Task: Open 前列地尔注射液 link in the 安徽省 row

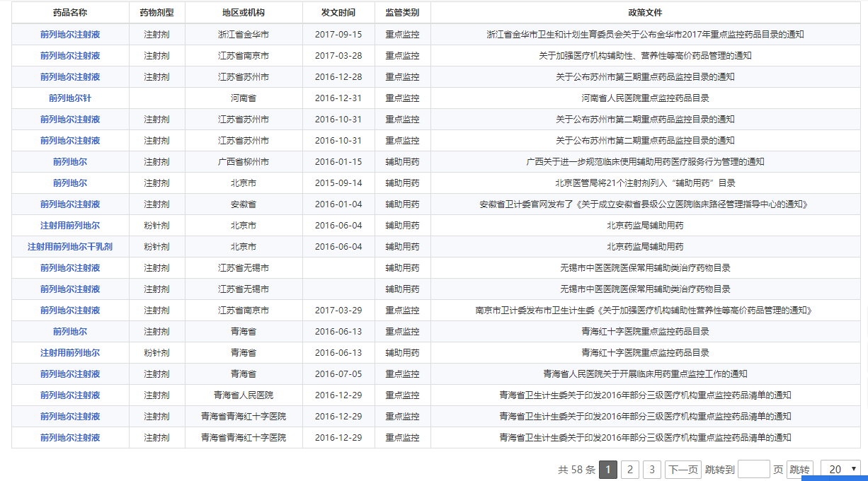Action: [70, 204]
